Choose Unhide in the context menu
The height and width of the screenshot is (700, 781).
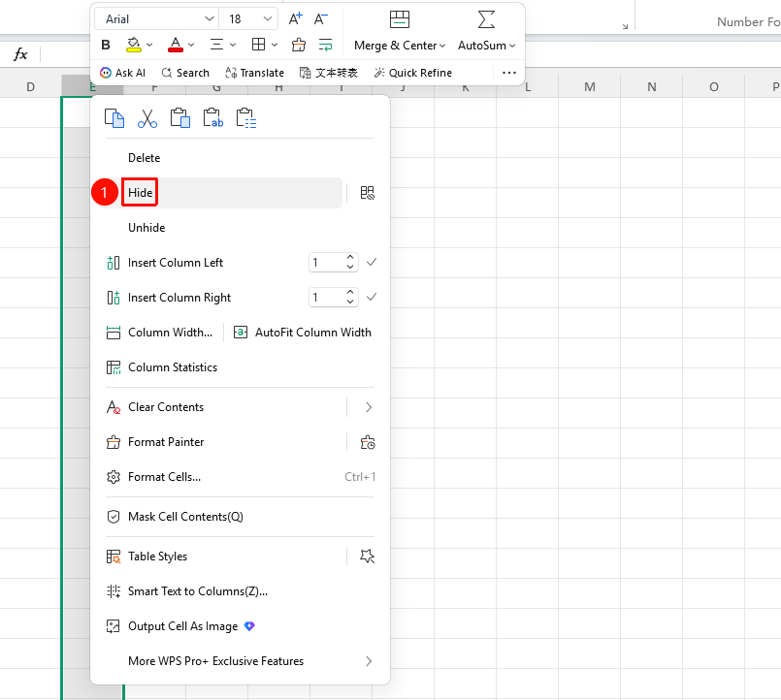coord(146,228)
